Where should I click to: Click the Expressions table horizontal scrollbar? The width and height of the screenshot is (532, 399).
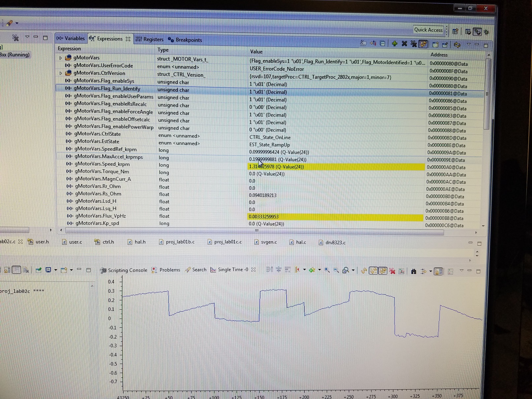pyautogui.click(x=254, y=232)
